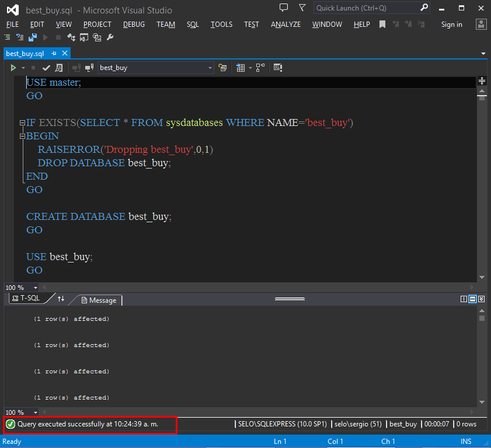Click the increase indent icon in top toolbar
Viewport: 491px width, 448px height.
click(7, 37)
